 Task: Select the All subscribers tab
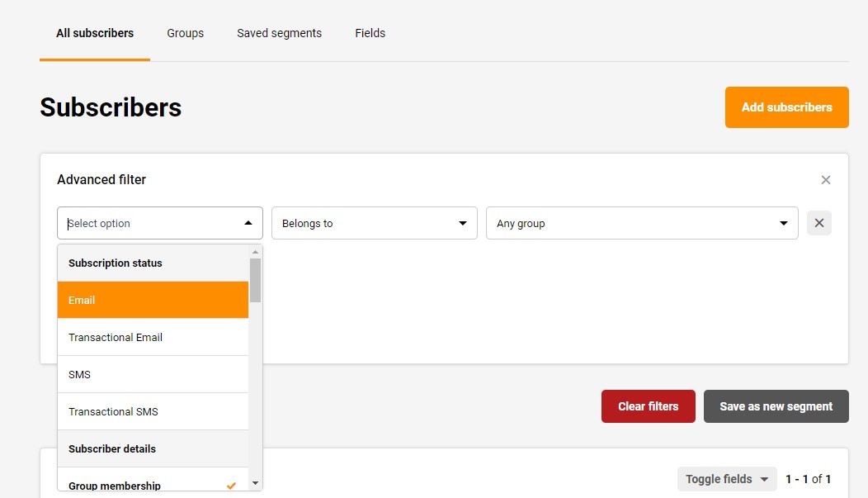coord(95,33)
